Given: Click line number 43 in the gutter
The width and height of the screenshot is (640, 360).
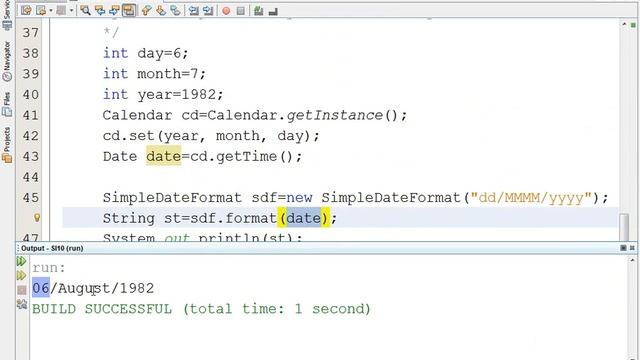Looking at the screenshot, I should [31, 156].
